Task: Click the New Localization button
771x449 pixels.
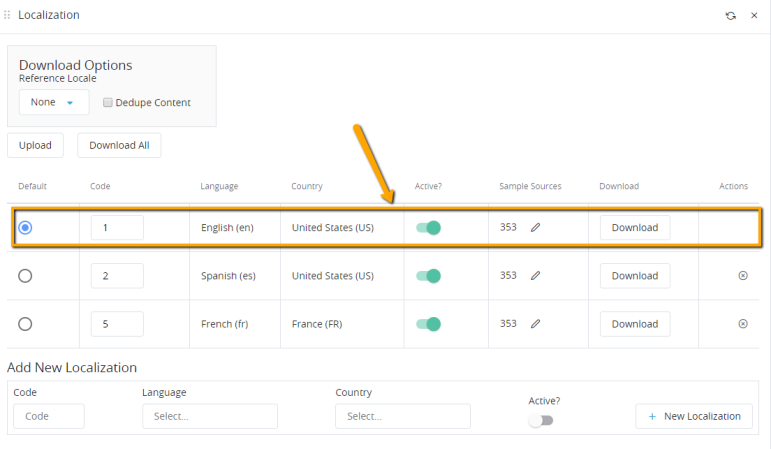Action: (x=694, y=416)
